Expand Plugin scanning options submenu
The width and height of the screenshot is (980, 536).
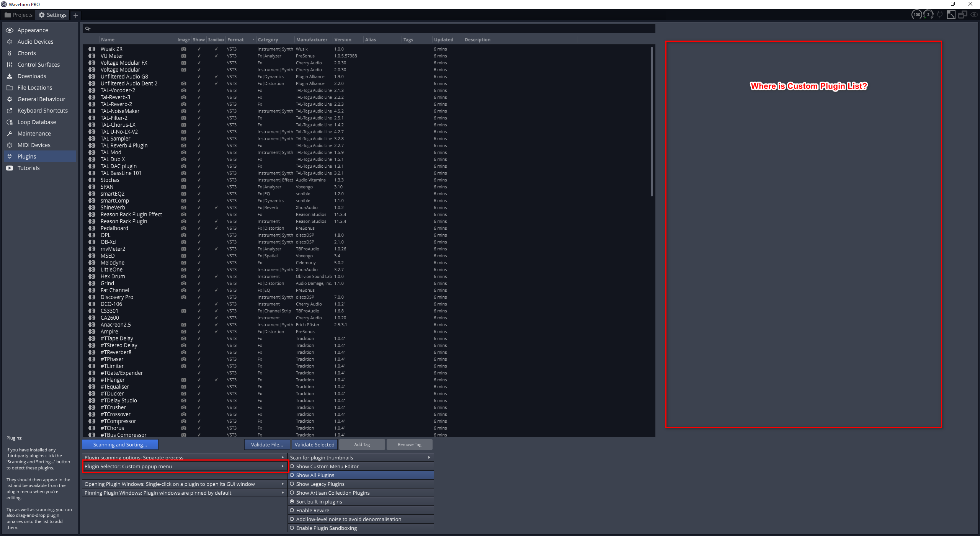185,458
